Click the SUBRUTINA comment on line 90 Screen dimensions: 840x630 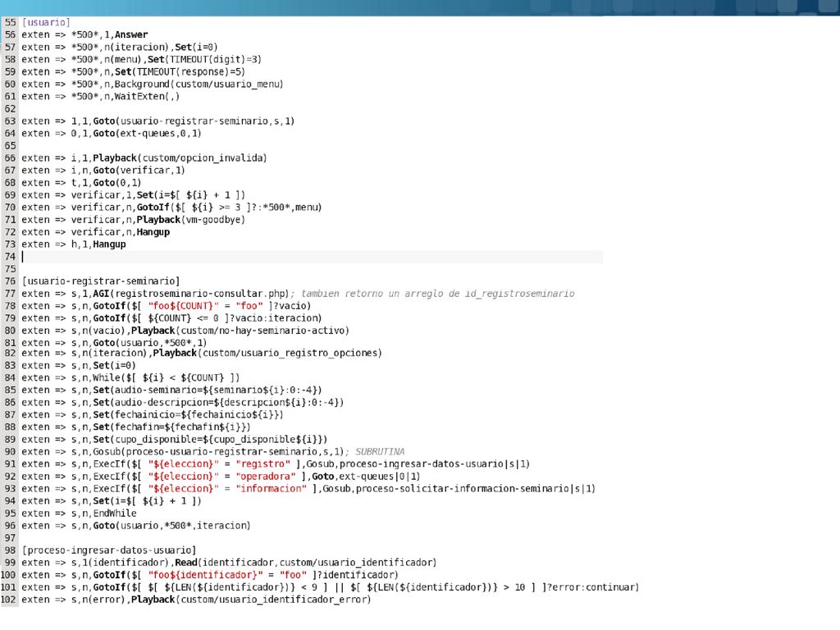(x=380, y=452)
